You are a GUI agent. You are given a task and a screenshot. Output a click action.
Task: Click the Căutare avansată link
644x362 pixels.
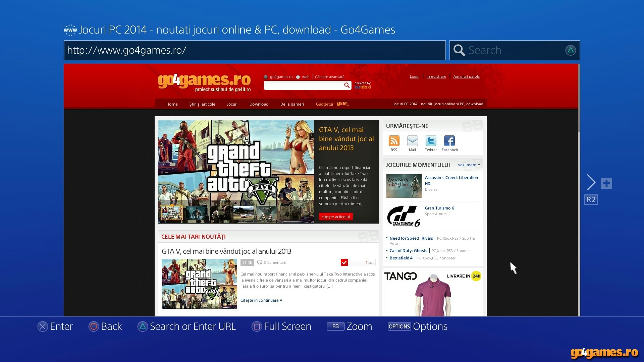click(330, 77)
